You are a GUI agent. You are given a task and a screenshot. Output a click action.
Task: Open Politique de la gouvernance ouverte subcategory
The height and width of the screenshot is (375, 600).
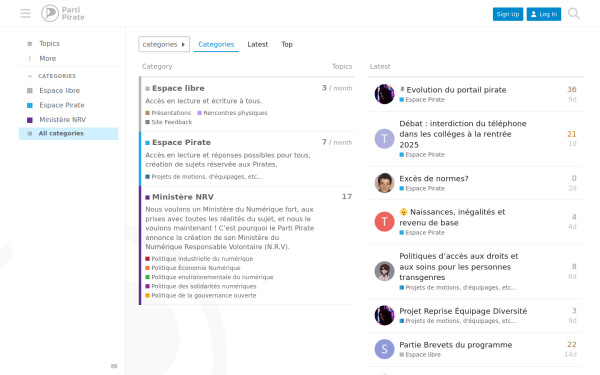[201, 295]
